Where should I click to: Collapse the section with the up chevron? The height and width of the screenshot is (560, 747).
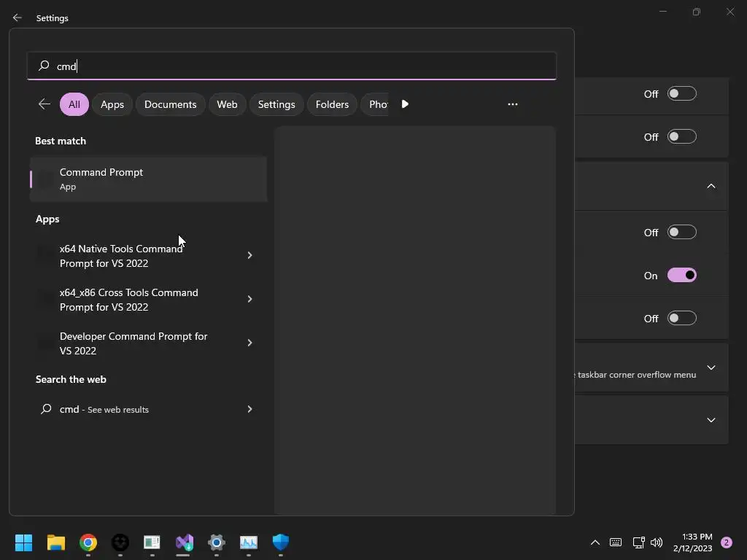711,186
